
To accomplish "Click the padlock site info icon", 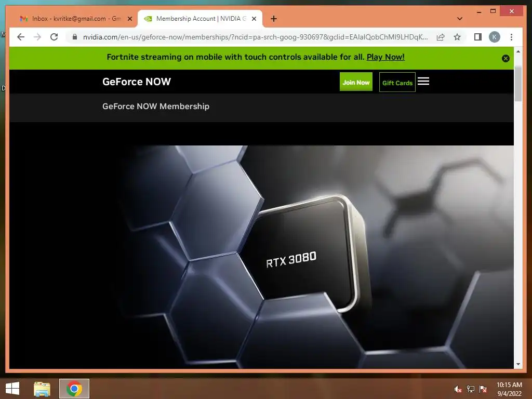I will (75, 37).
